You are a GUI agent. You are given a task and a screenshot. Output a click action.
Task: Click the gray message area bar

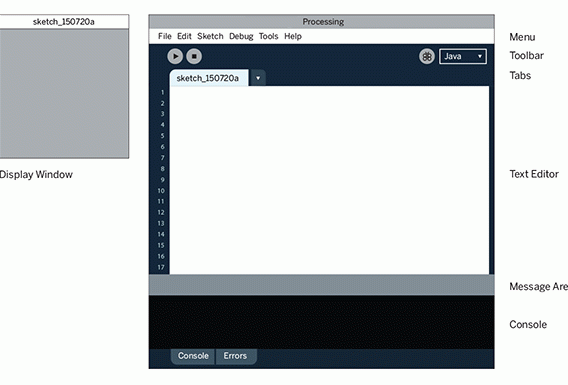tap(321, 285)
